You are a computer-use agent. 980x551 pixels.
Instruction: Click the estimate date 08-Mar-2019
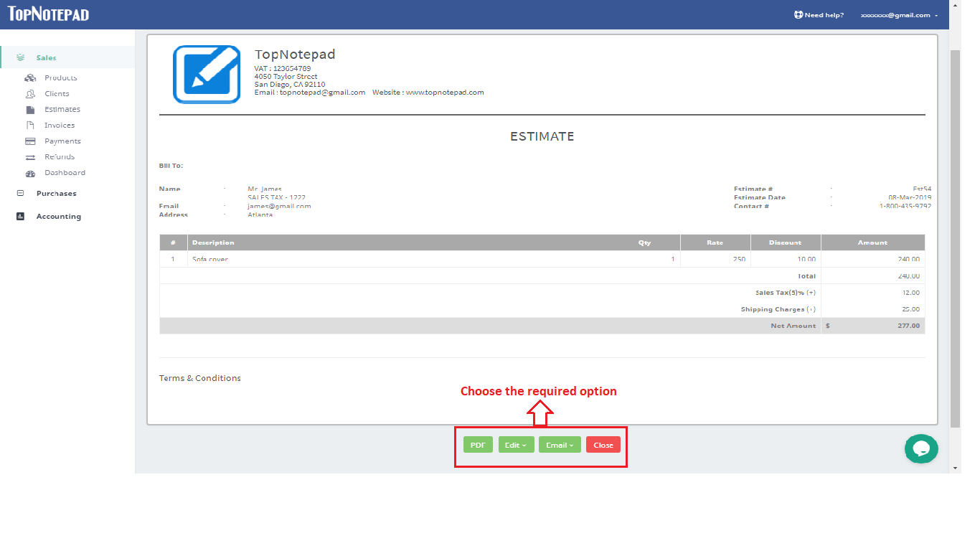coord(910,197)
